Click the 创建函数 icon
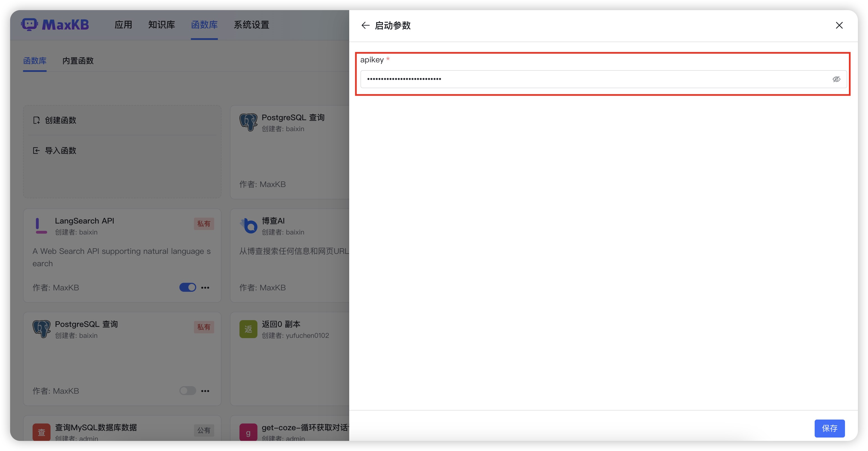This screenshot has width=868, height=451. (36, 120)
